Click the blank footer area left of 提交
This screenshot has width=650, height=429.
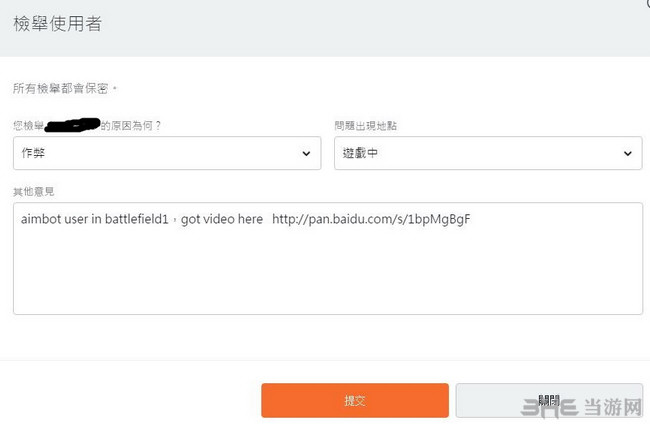[130, 400]
